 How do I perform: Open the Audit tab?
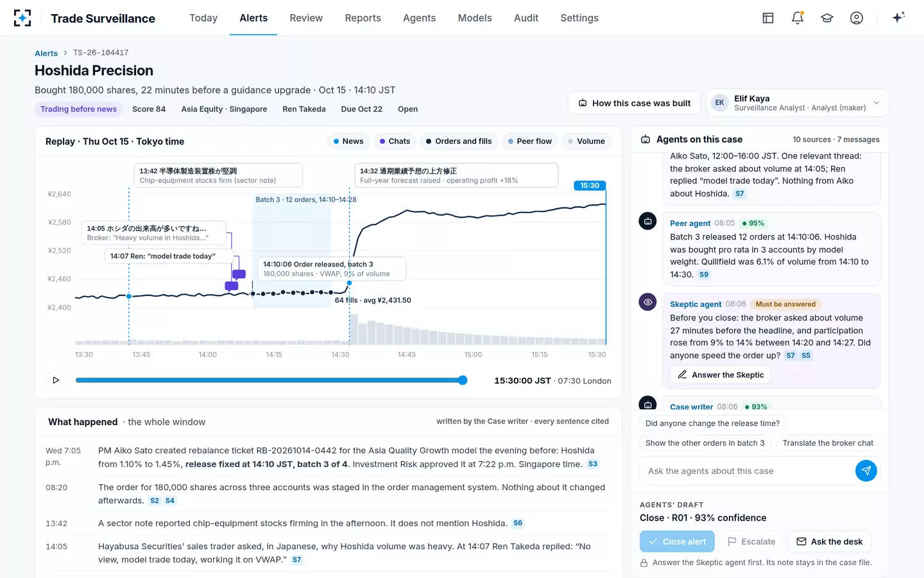tap(526, 18)
